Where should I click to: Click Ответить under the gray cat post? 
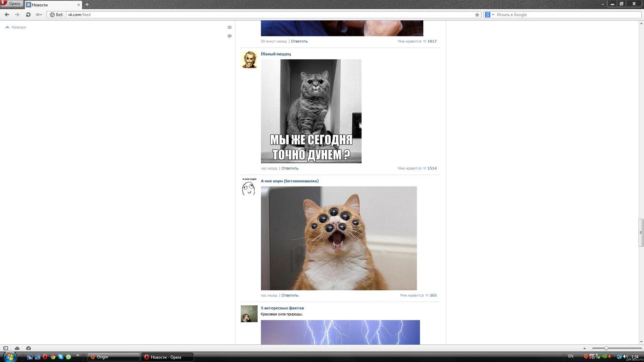point(290,168)
